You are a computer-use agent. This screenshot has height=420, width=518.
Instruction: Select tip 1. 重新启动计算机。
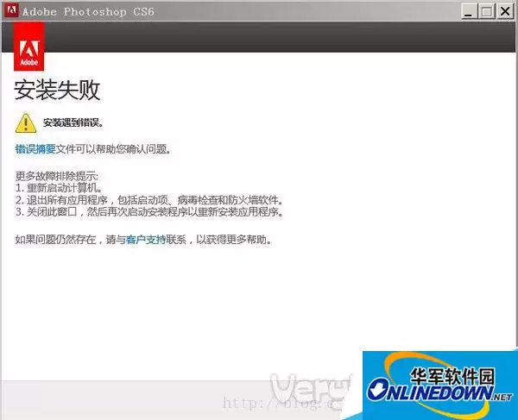[x=59, y=188]
